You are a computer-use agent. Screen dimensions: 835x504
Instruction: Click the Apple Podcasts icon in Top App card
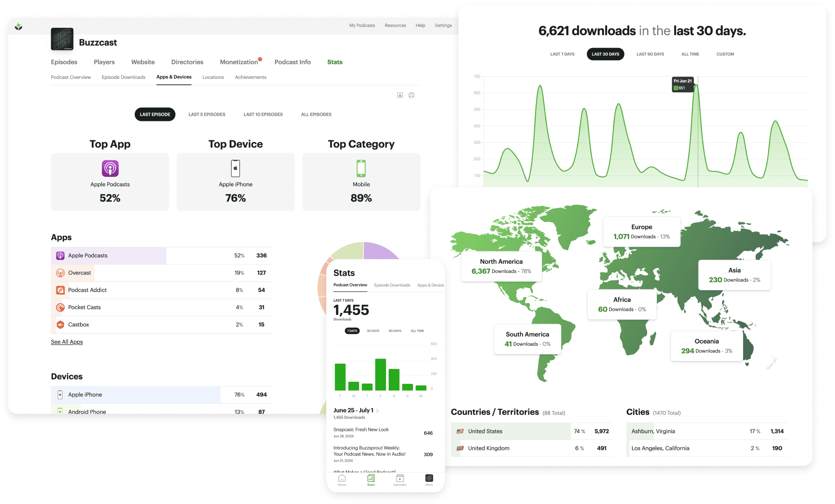tap(110, 168)
